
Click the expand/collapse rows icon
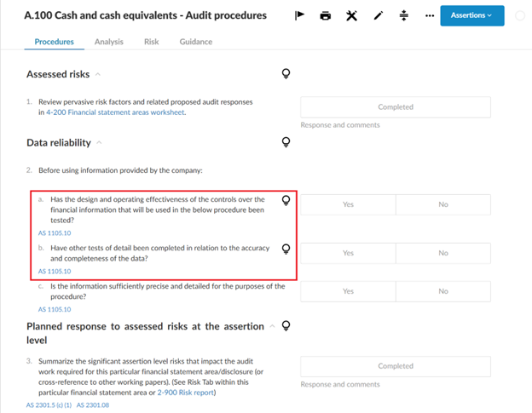coord(404,15)
